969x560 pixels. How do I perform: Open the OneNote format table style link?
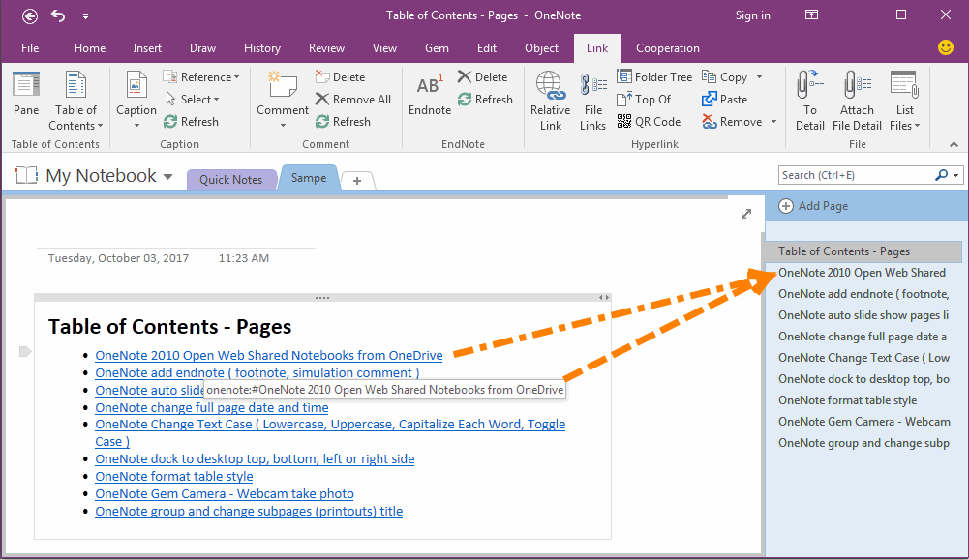click(173, 476)
